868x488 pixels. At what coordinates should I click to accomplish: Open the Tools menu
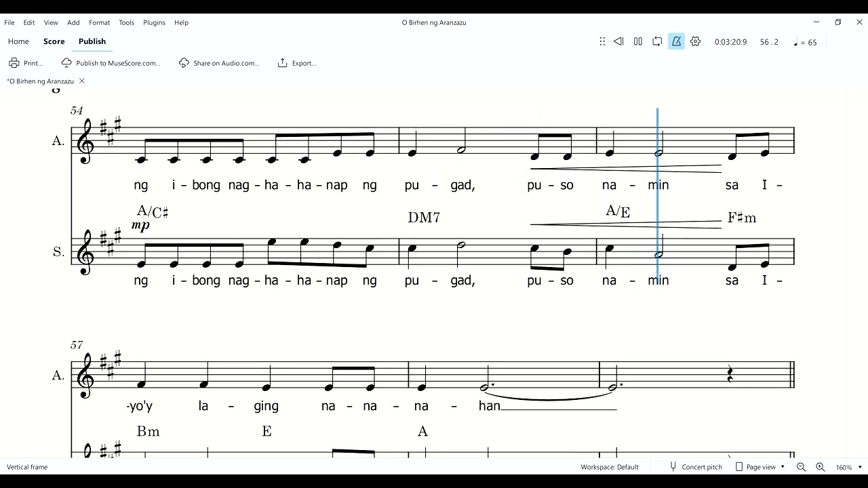[127, 22]
